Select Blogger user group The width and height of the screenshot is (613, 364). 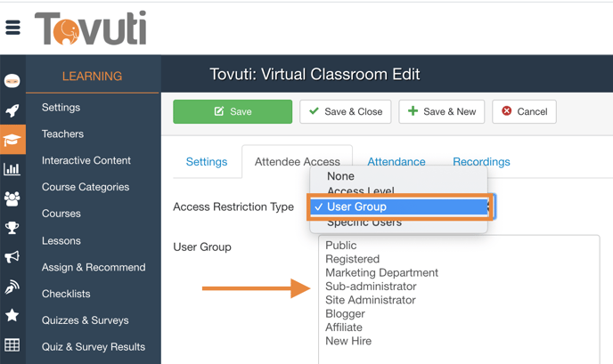pos(345,313)
